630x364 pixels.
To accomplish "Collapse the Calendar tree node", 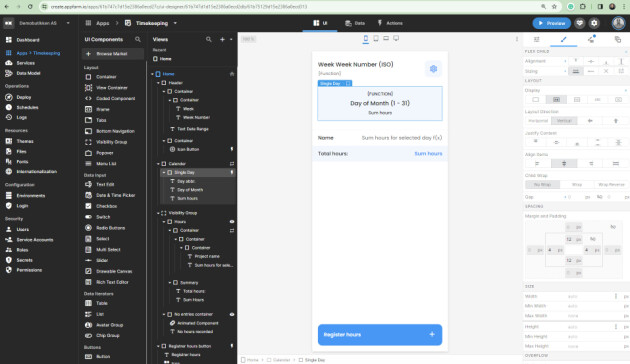I will point(158,164).
